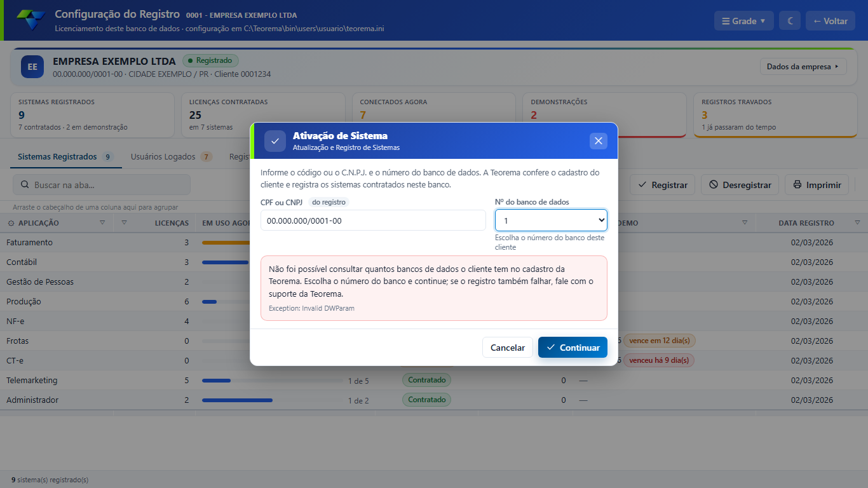The image size is (868, 488).
Task: Select the Telemarketing row
Action: coord(434,381)
